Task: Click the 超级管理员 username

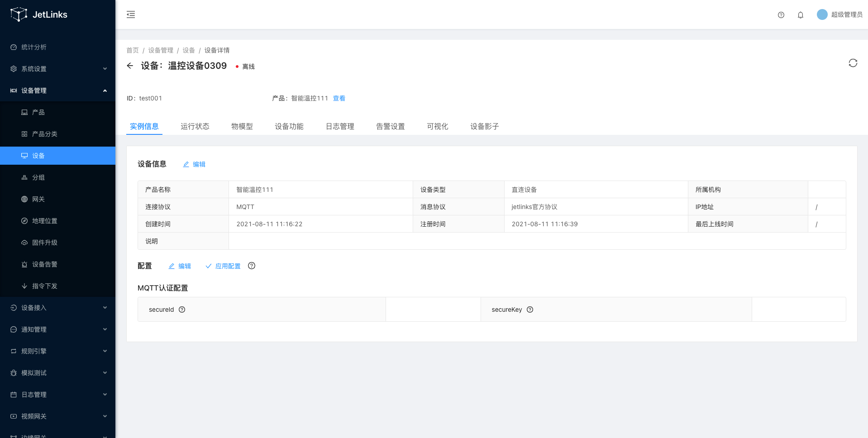Action: (x=847, y=14)
